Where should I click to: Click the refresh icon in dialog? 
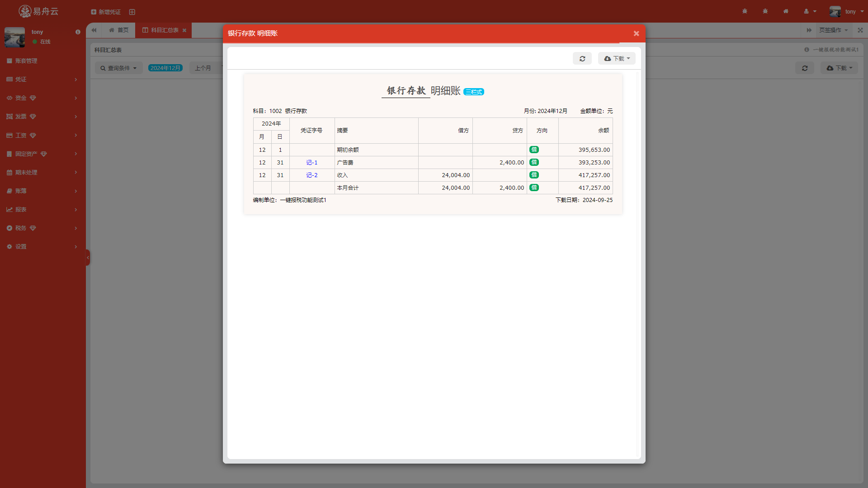coord(582,58)
